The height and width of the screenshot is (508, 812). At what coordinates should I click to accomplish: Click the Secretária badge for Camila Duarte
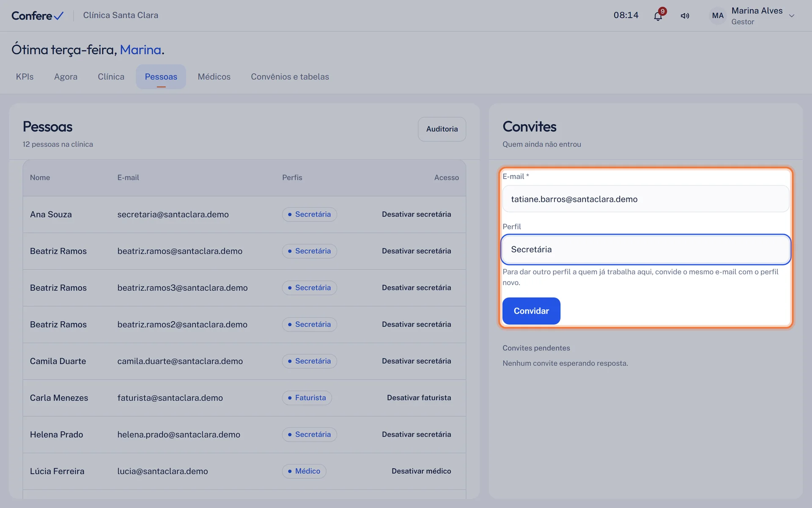(309, 361)
